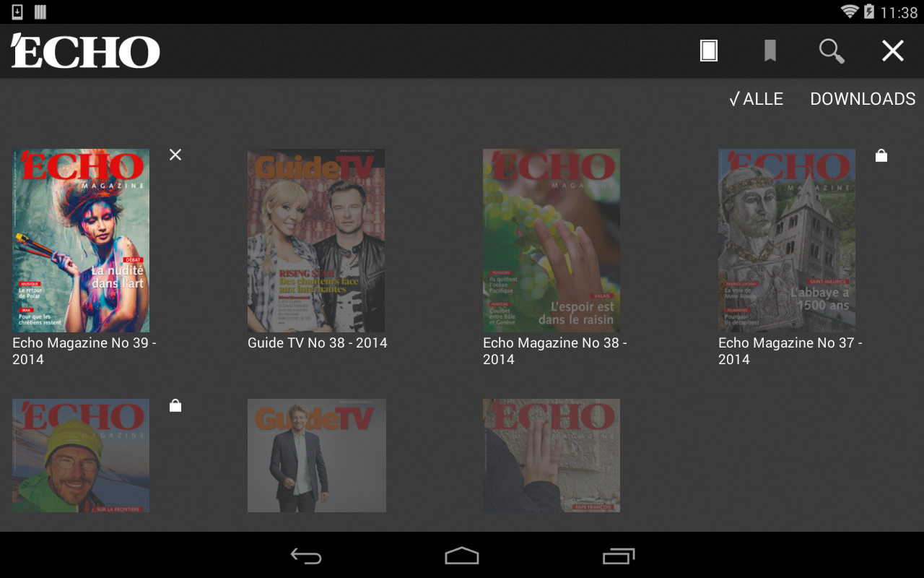Open Echo Magazine No 37 abbey cover
Screen dimensions: 924x578
pyautogui.click(x=787, y=241)
